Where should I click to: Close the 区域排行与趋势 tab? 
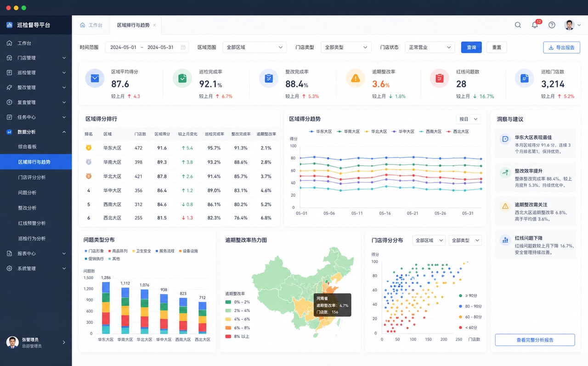(x=155, y=25)
